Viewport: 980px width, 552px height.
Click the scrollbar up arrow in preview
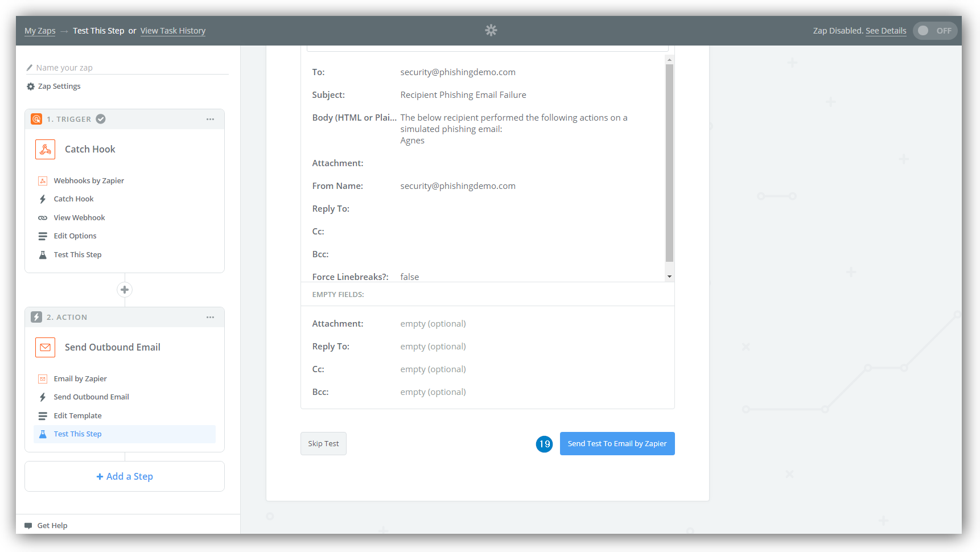[669, 59]
